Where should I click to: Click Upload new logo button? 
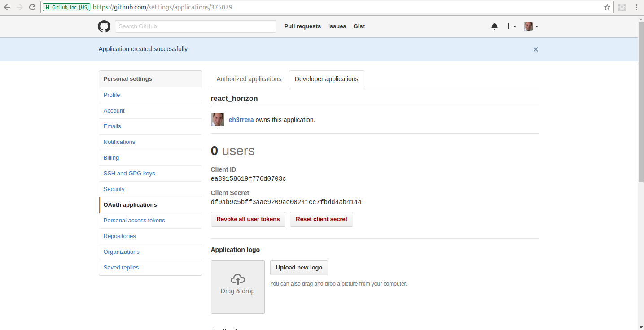pos(299,268)
